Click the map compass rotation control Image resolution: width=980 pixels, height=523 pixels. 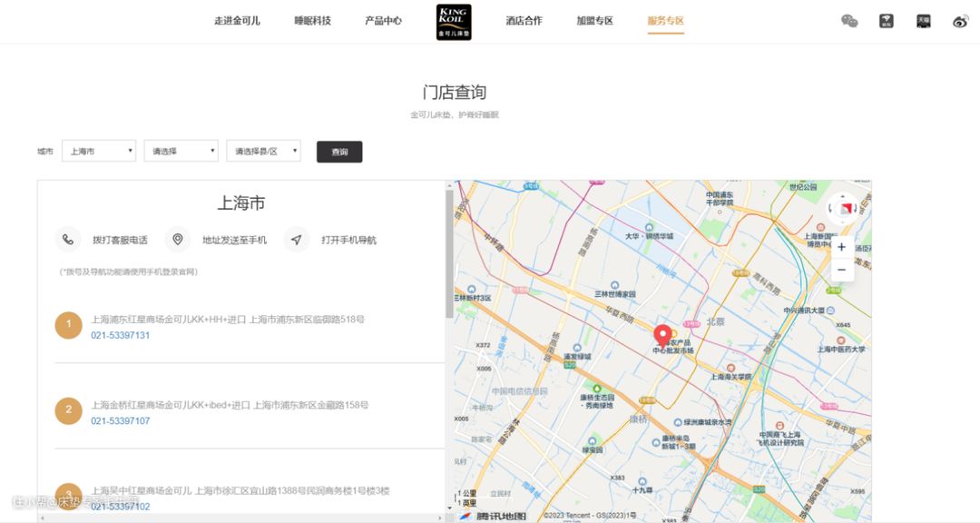pyautogui.click(x=843, y=208)
